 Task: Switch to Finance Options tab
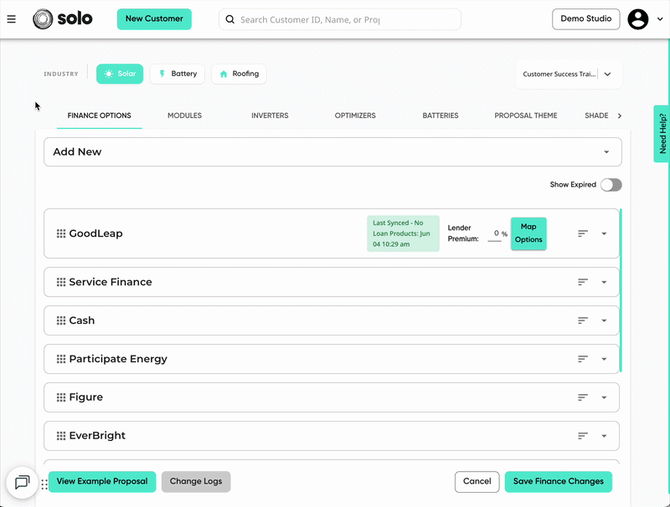coord(99,116)
